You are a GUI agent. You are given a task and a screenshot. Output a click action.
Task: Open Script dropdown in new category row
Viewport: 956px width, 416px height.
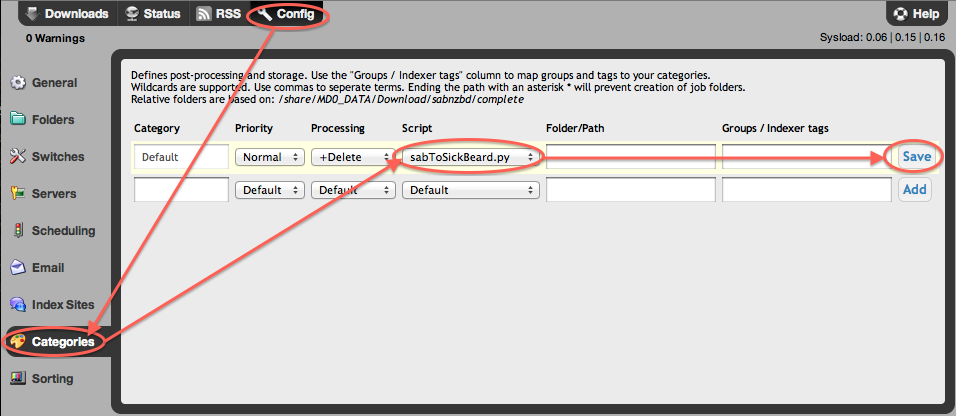coord(471,190)
